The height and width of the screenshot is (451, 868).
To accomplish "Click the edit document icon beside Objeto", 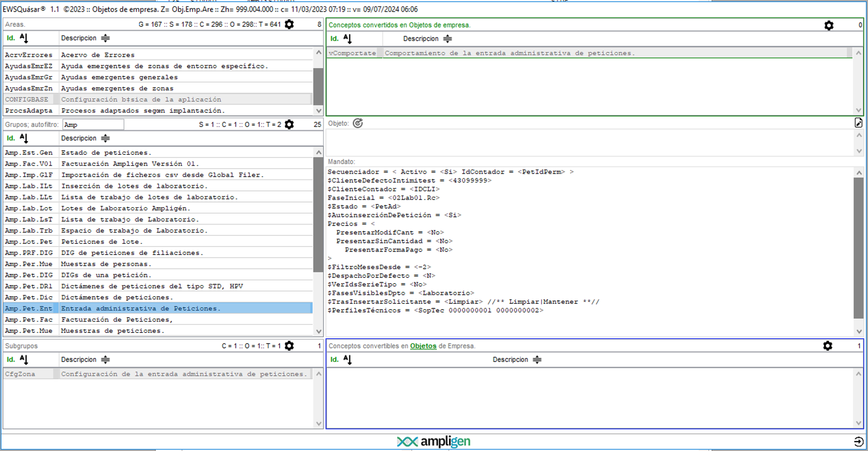I will [858, 123].
